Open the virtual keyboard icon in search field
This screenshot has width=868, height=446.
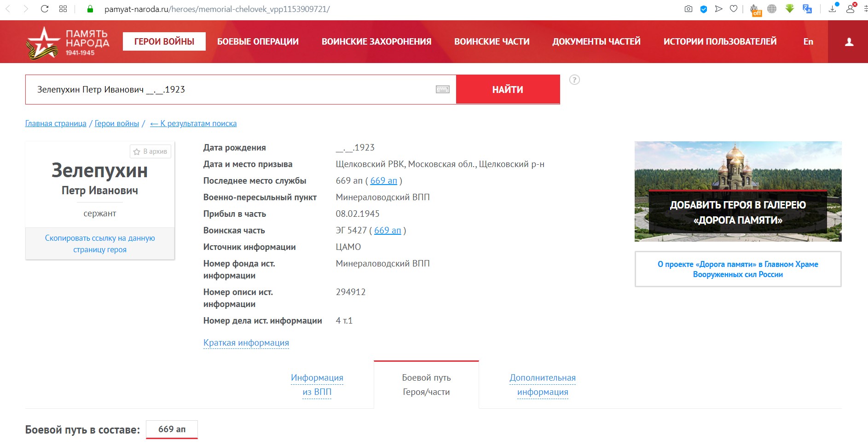[442, 89]
